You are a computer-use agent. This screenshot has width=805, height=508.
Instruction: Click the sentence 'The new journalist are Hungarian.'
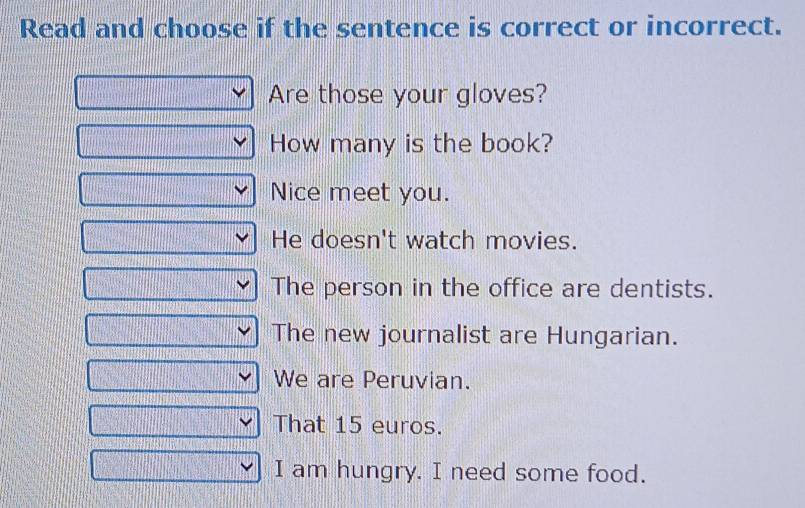tap(475, 334)
